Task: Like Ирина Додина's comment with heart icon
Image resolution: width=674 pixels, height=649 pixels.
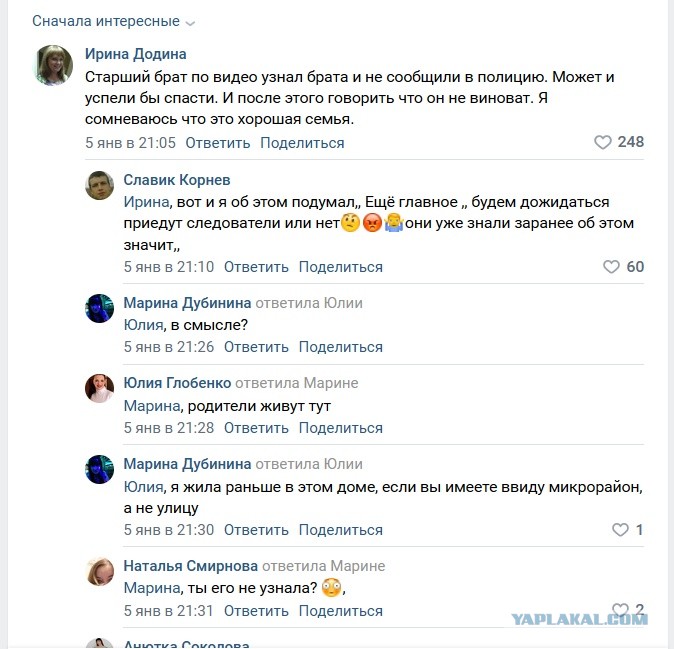Action: [x=603, y=142]
